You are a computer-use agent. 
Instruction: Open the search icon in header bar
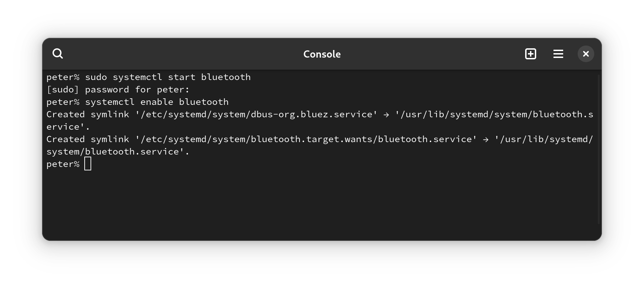[x=58, y=54]
